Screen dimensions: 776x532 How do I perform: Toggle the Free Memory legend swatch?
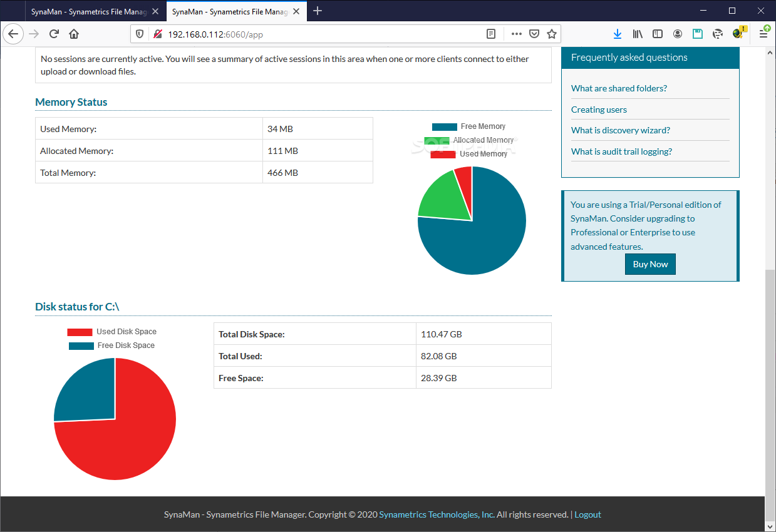[444, 127]
